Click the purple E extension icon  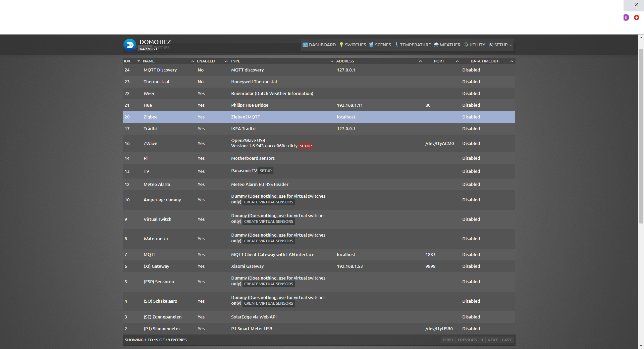(626, 17)
